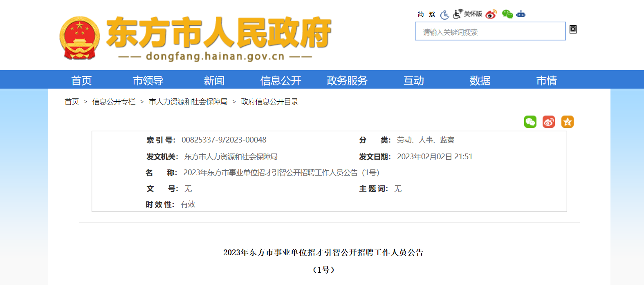Open the 信息公开 navigation tab
The image size is (644, 285).
point(281,80)
